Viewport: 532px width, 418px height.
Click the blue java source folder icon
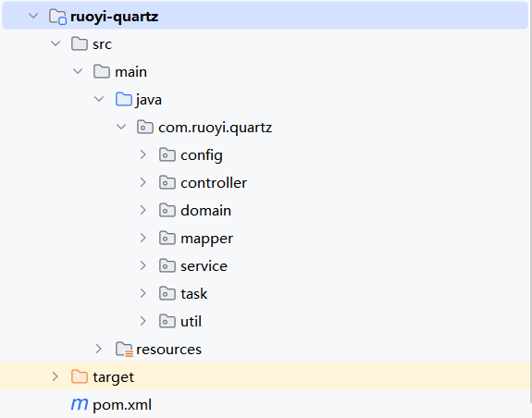click(x=123, y=99)
